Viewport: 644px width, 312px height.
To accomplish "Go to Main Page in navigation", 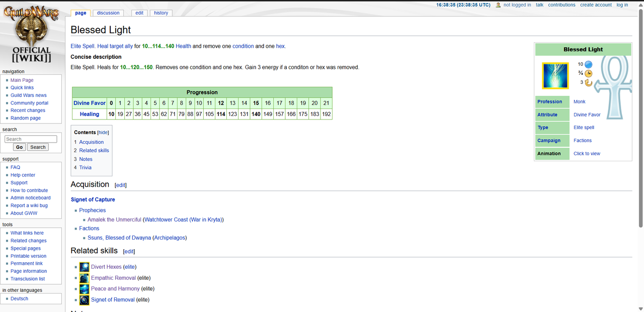I will click(22, 80).
